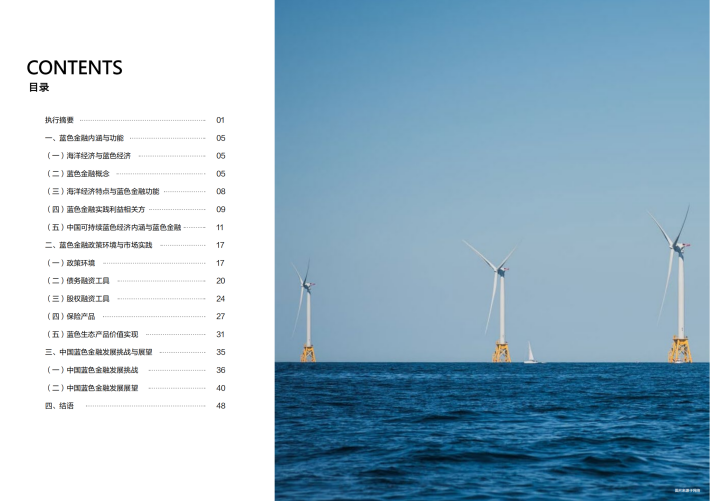Open chapter 四、结语
This screenshot has width=710, height=501.
[x=59, y=406]
